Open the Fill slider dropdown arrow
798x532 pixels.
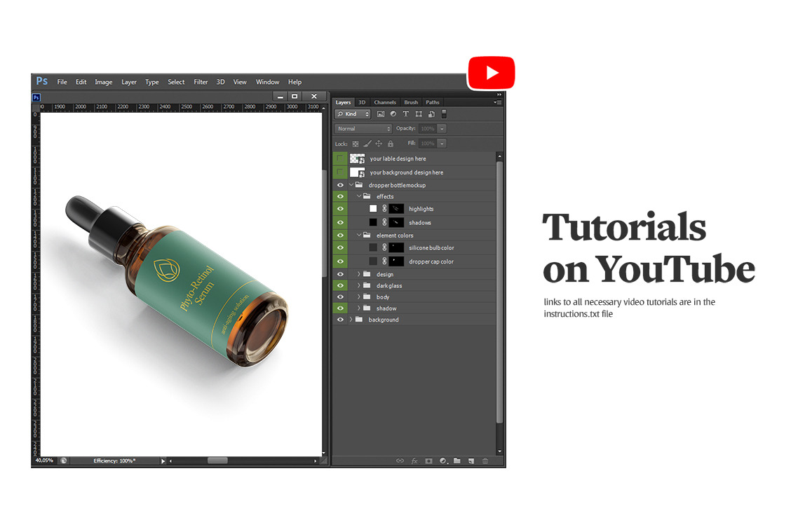point(442,144)
